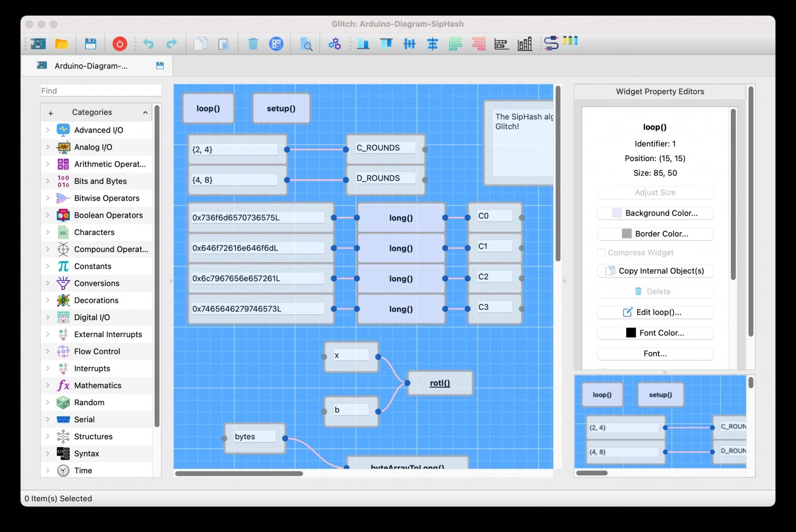Click the paste clipboard icon
Image resolution: width=796 pixels, height=532 pixels.
[x=224, y=44]
